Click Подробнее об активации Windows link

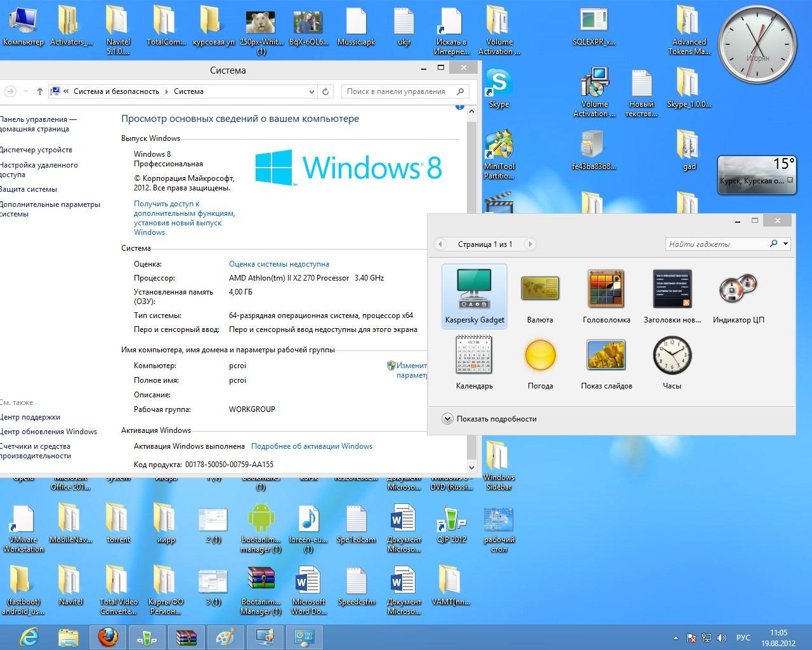pyautogui.click(x=311, y=446)
